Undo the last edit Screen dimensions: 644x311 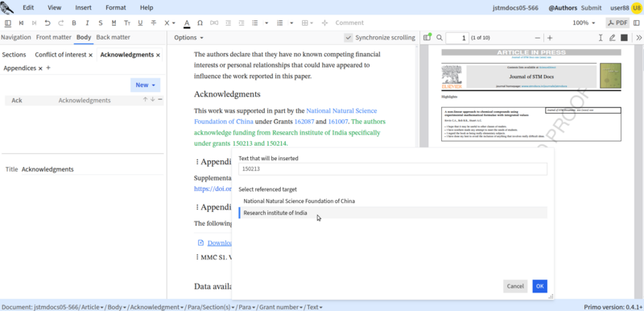[x=47, y=23]
